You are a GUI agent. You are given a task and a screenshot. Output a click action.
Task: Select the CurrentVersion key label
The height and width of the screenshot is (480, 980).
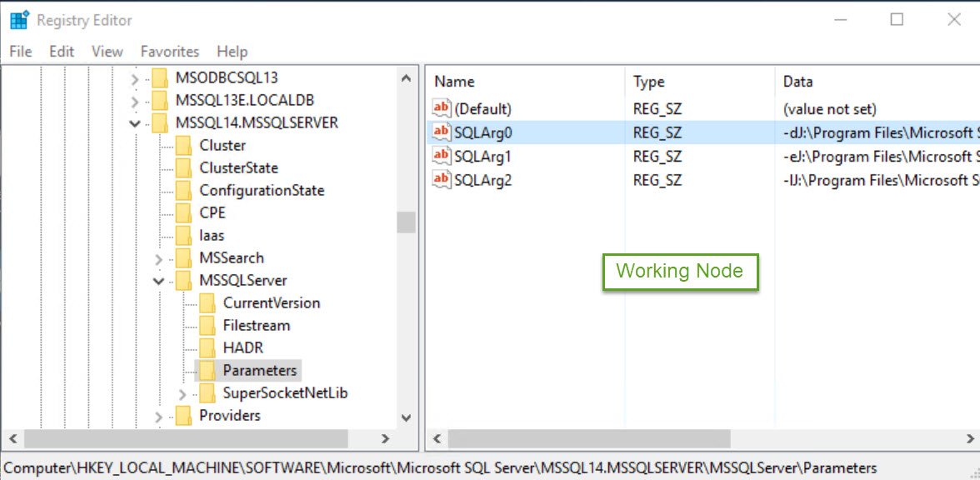272,303
